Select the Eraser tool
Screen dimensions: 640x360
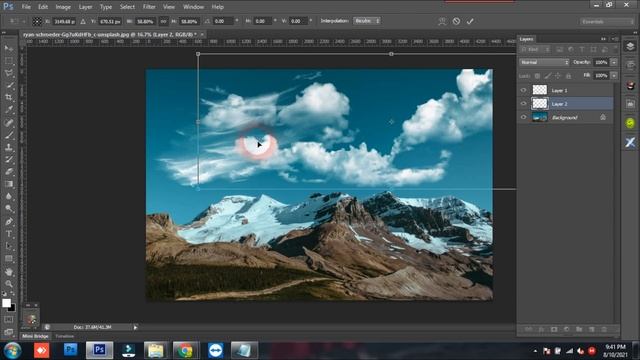point(9,171)
